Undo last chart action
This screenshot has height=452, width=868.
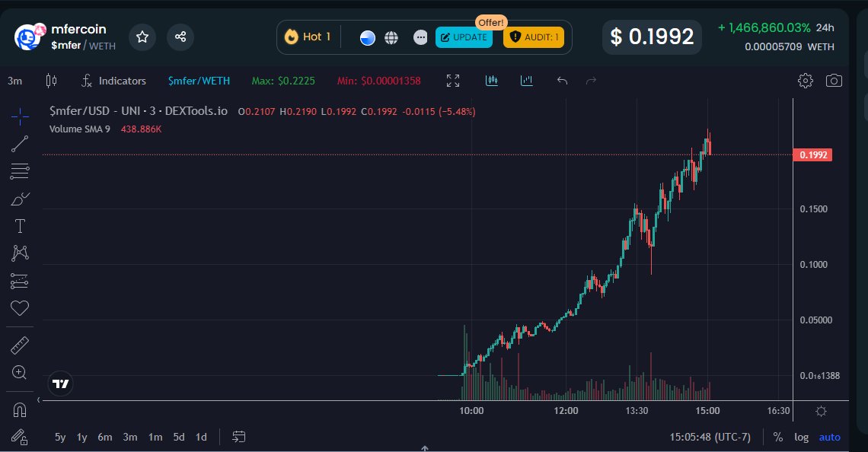[x=562, y=81]
